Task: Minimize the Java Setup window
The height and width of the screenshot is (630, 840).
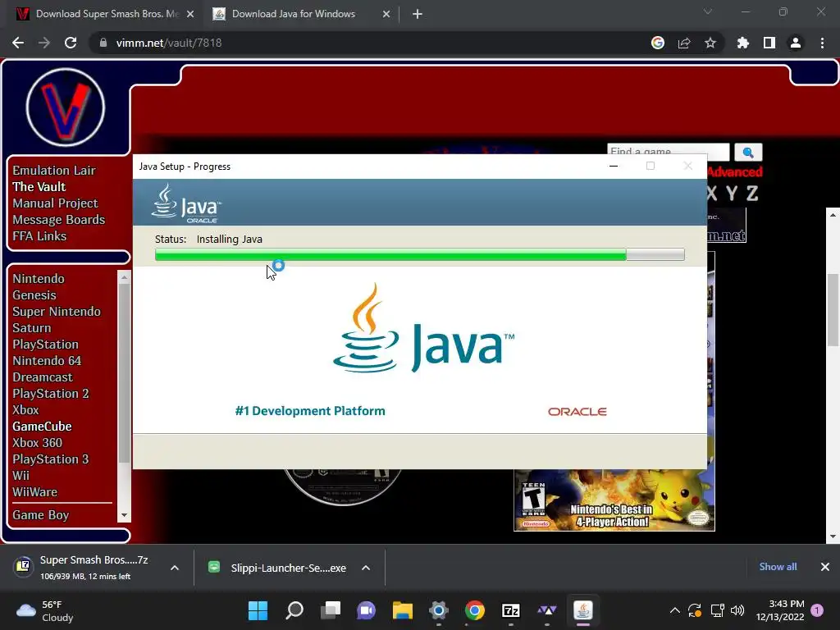Action: [614, 166]
